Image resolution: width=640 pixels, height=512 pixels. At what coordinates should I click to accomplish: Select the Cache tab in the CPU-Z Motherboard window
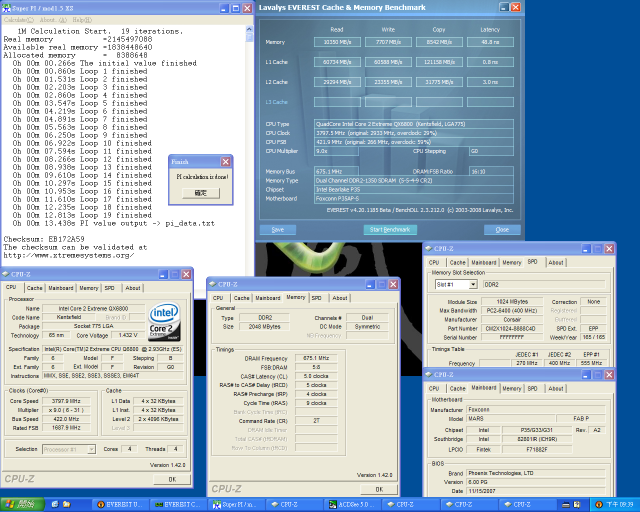click(458, 389)
